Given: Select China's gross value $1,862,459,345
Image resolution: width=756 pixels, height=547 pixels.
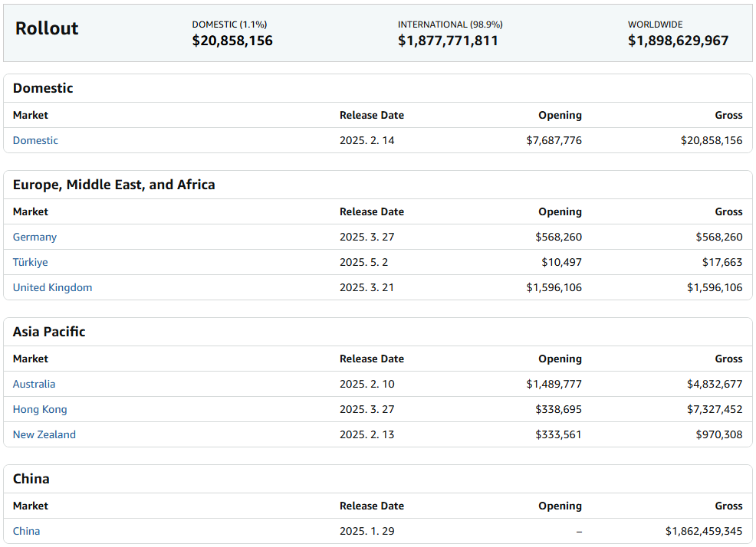Looking at the screenshot, I should pos(703,531).
